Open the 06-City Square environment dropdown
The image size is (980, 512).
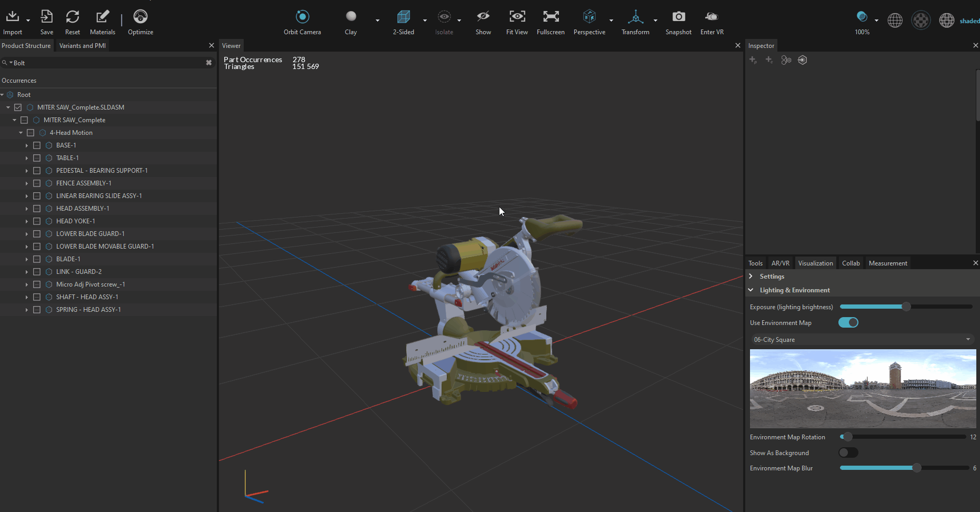click(x=862, y=340)
